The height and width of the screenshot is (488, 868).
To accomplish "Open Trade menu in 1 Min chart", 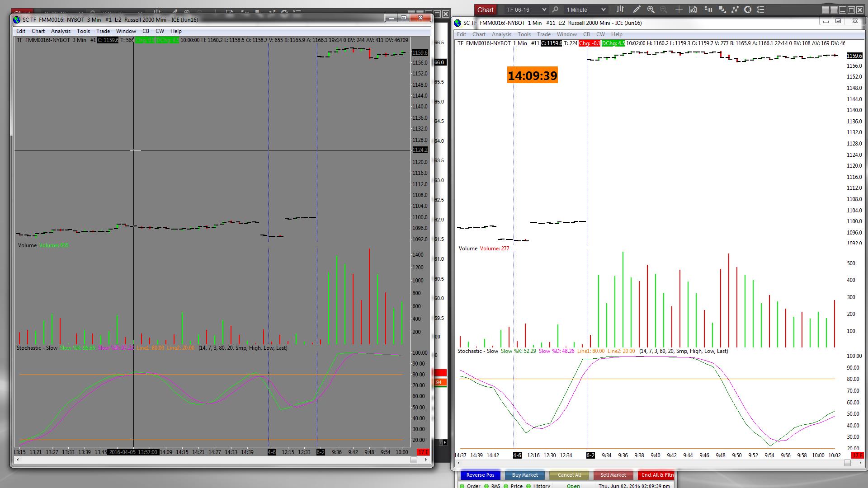I will 543,34.
